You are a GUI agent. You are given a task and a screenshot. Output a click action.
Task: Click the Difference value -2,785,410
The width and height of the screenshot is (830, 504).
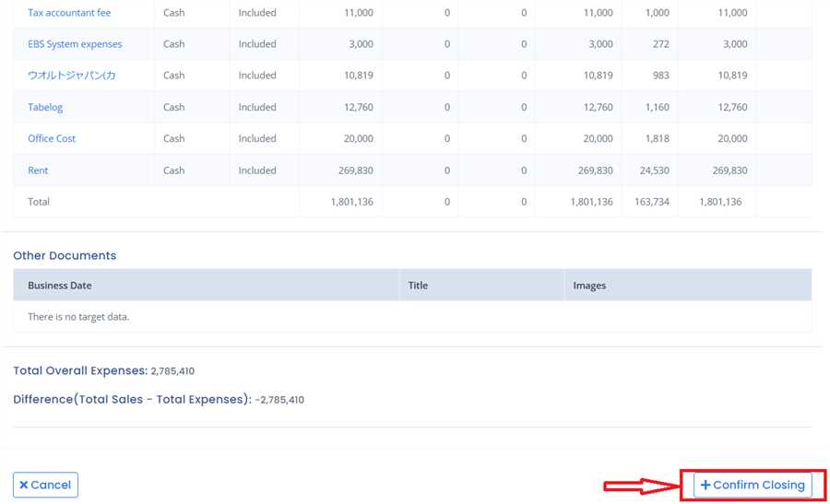coord(279,400)
